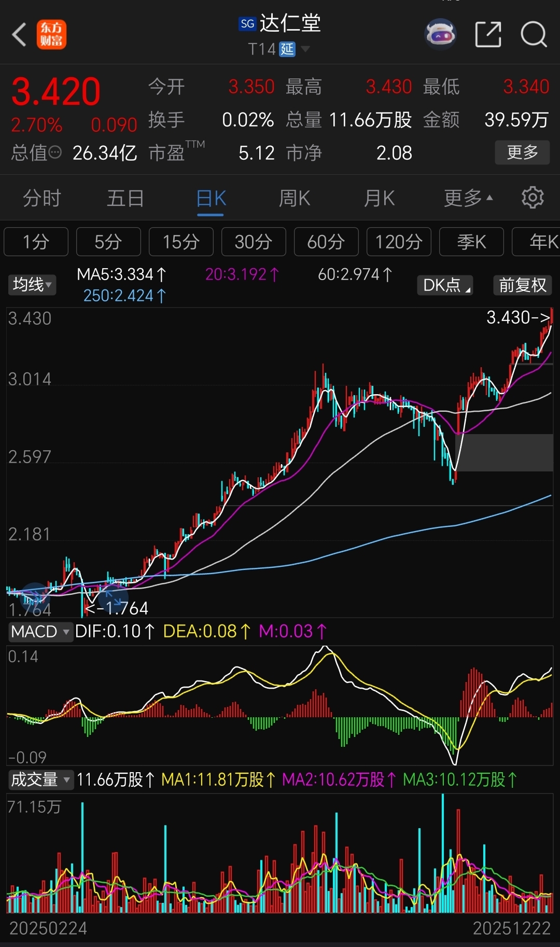The width and height of the screenshot is (560, 947).
Task: Tap the info icon beside 总值
Action: click(55, 152)
